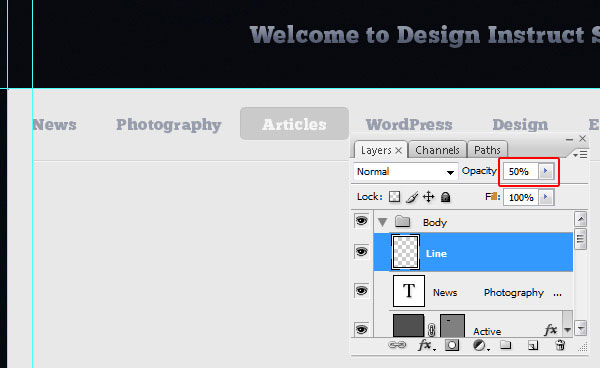
Task: Click the Fill label
Action: (x=492, y=197)
